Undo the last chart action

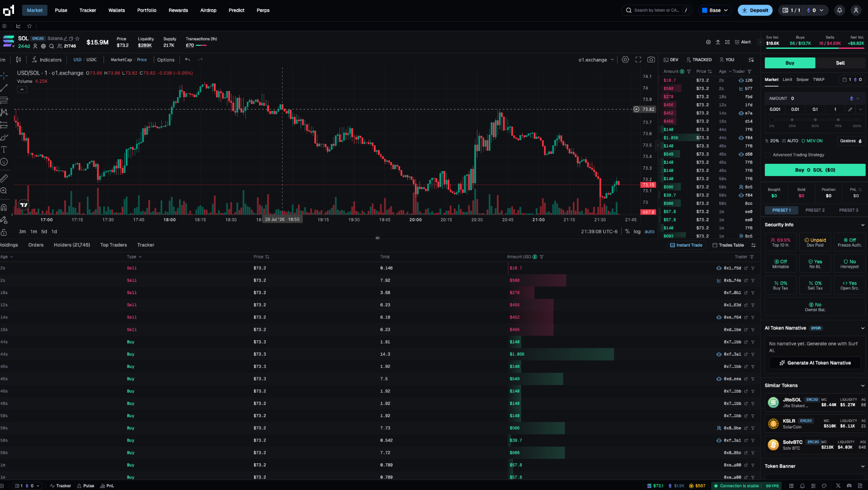point(188,60)
